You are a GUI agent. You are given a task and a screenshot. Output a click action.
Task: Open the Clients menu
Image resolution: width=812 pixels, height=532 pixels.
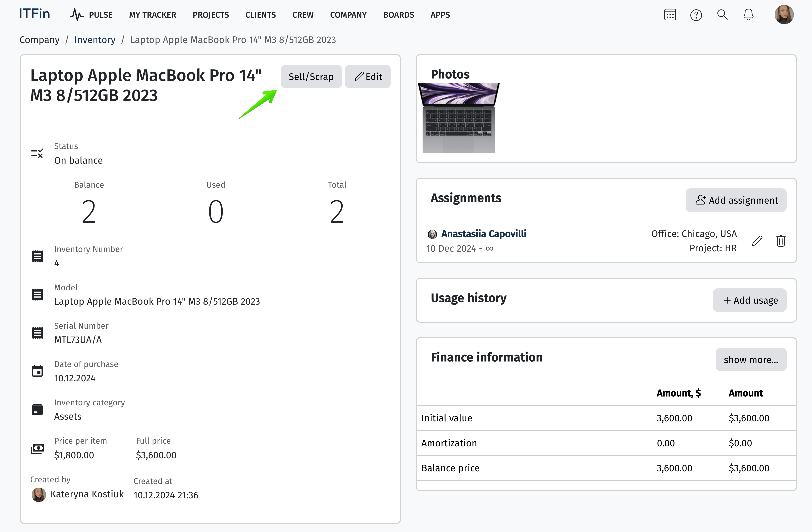pos(260,15)
